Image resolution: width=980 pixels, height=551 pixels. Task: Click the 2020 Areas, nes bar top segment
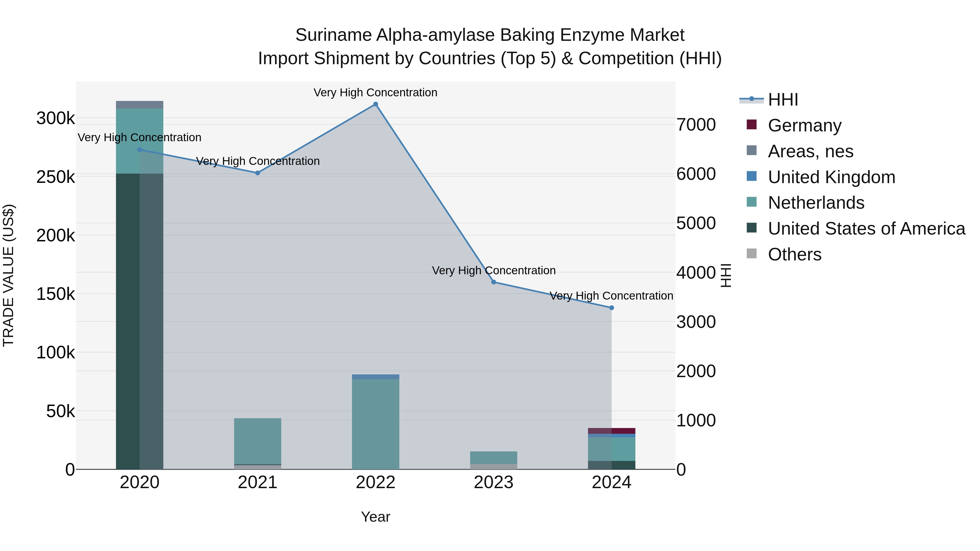pos(140,105)
